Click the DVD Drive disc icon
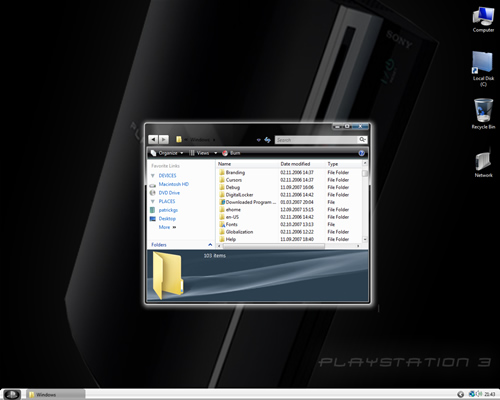Screen dimensions: 500x400 coord(153,193)
